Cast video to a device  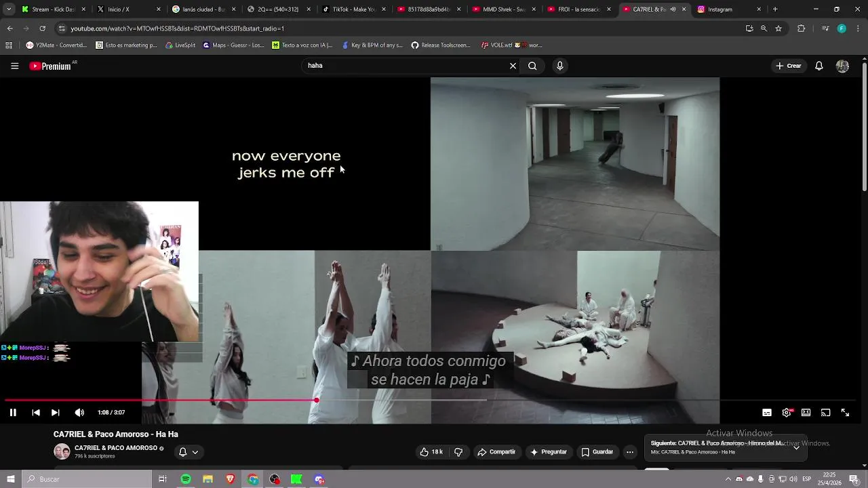coord(826,413)
